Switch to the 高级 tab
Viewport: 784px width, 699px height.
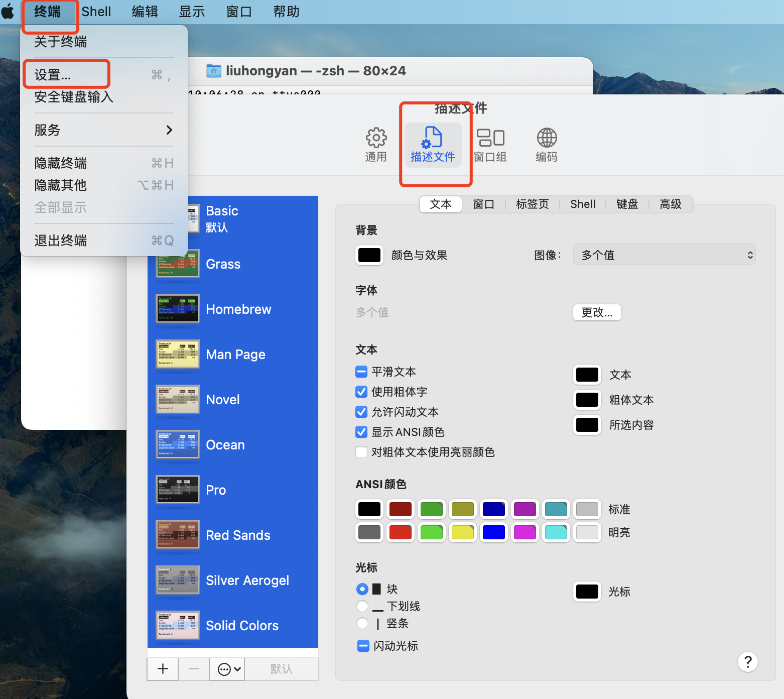[x=671, y=204]
